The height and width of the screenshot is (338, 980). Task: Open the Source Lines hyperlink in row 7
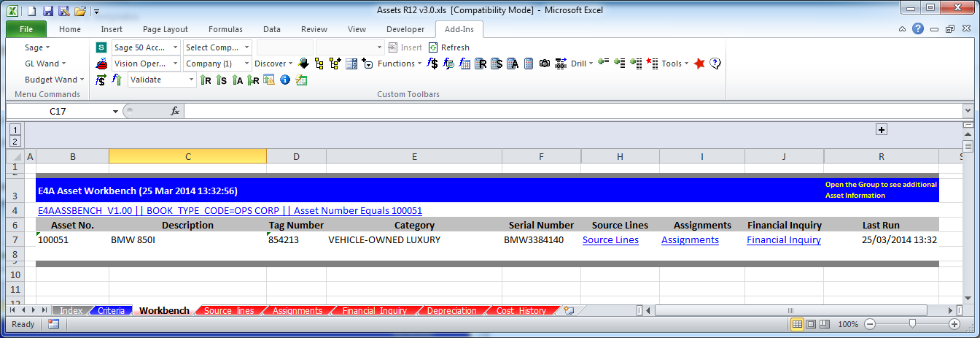610,239
